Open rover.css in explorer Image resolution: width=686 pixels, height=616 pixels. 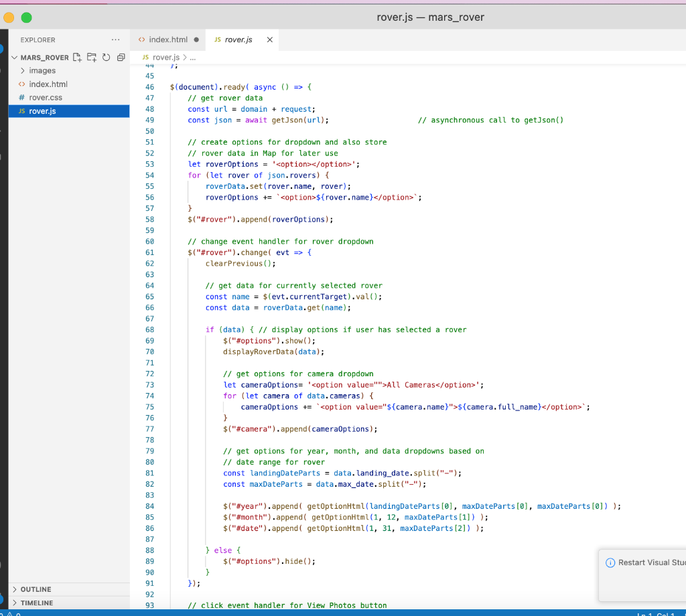click(x=46, y=98)
